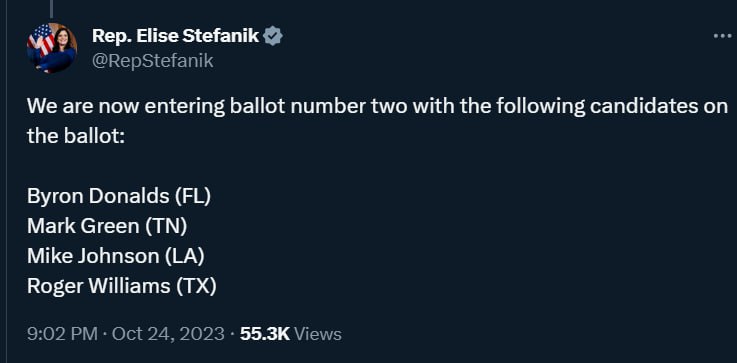This screenshot has height=363, width=737.
Task: Open the tweet's three-dot more options menu
Action: coord(724,36)
